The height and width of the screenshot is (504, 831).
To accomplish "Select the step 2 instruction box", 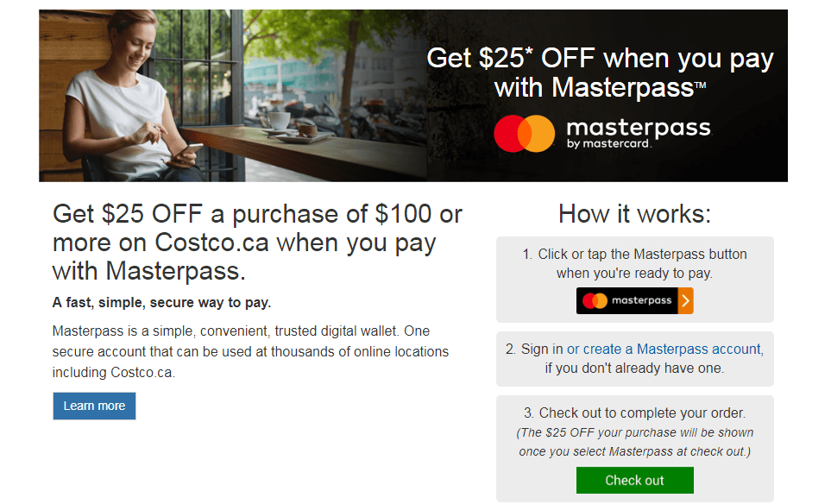I will pos(634,358).
